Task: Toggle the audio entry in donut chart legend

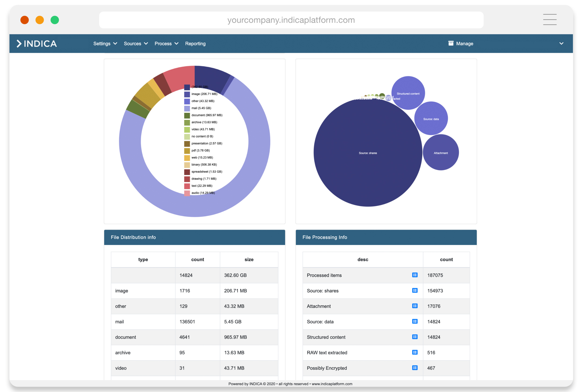Action: 203,193
